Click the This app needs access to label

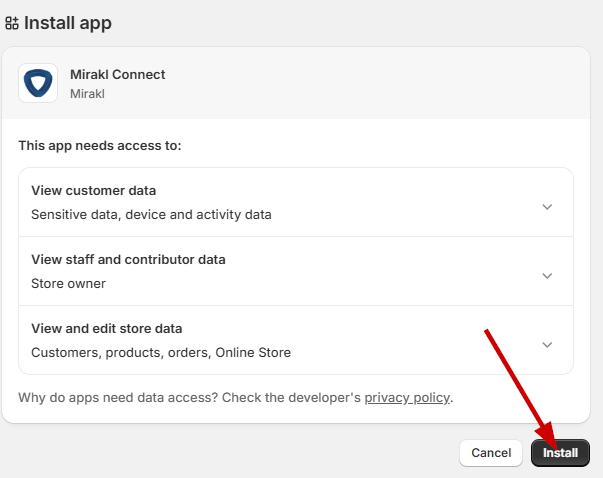point(100,146)
